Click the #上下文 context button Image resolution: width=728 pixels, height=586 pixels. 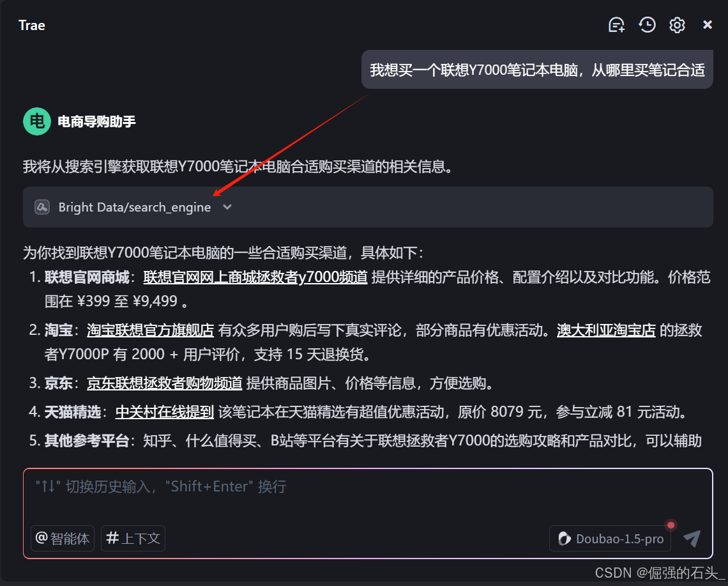133,538
